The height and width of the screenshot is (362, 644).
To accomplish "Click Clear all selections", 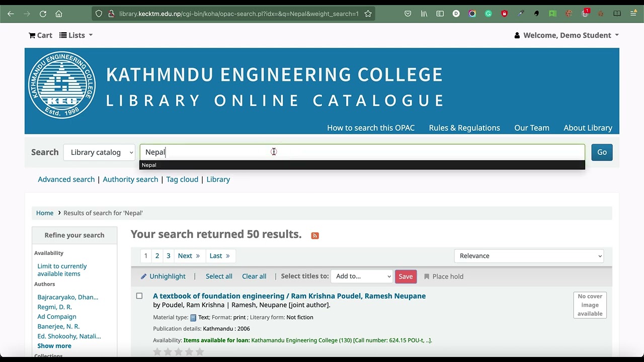I will (254, 277).
